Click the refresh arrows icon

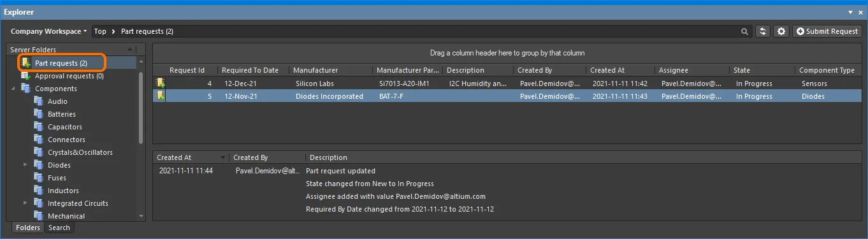pyautogui.click(x=763, y=31)
